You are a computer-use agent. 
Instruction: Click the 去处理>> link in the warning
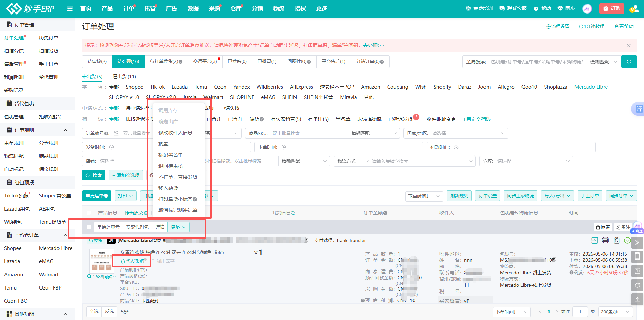[x=374, y=45]
